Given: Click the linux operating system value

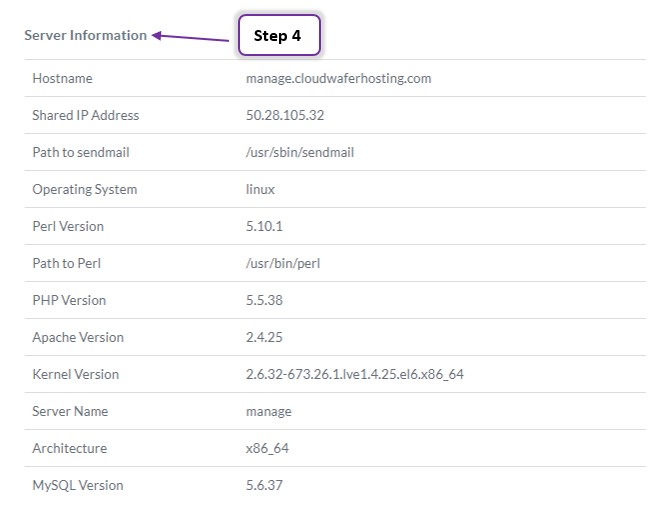Looking at the screenshot, I should tap(260, 189).
